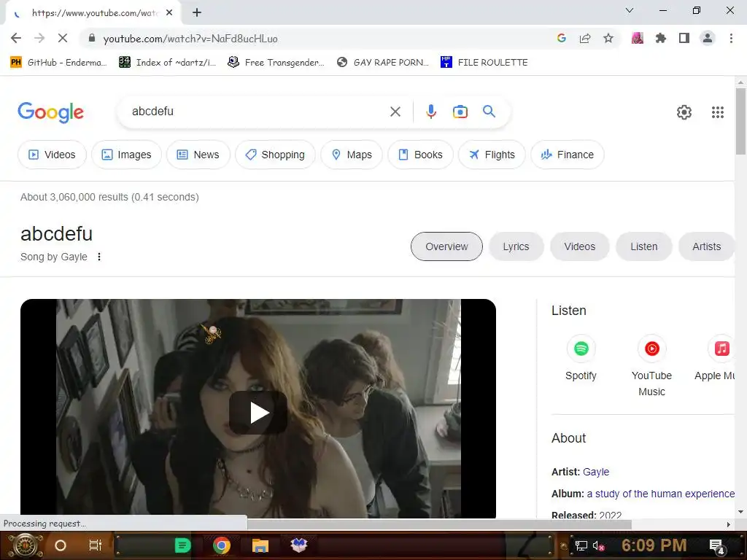Click the vertical page scrollbar
Viewport: 747px width, 560px height.
click(x=740, y=122)
